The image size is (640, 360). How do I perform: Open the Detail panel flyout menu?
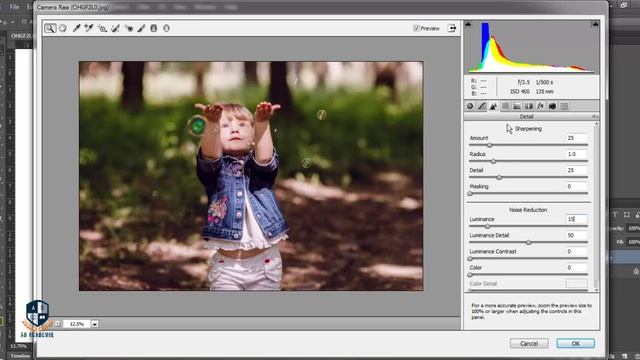pos(595,117)
